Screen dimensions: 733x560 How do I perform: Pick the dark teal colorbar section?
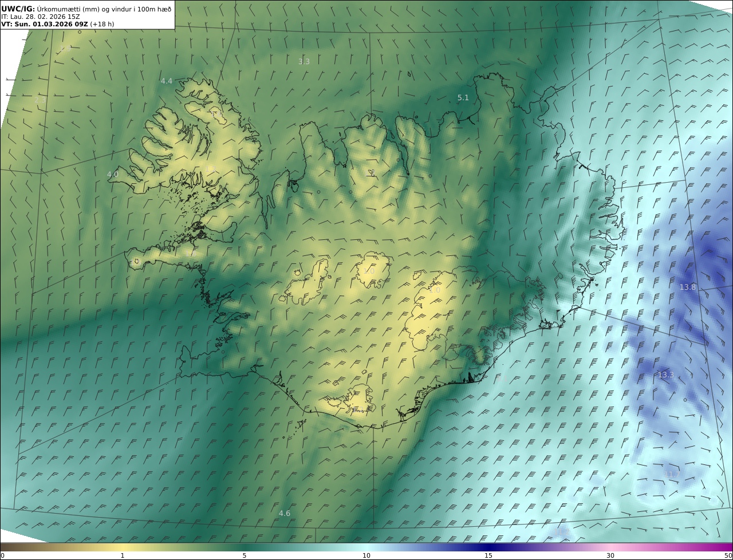pos(245,547)
